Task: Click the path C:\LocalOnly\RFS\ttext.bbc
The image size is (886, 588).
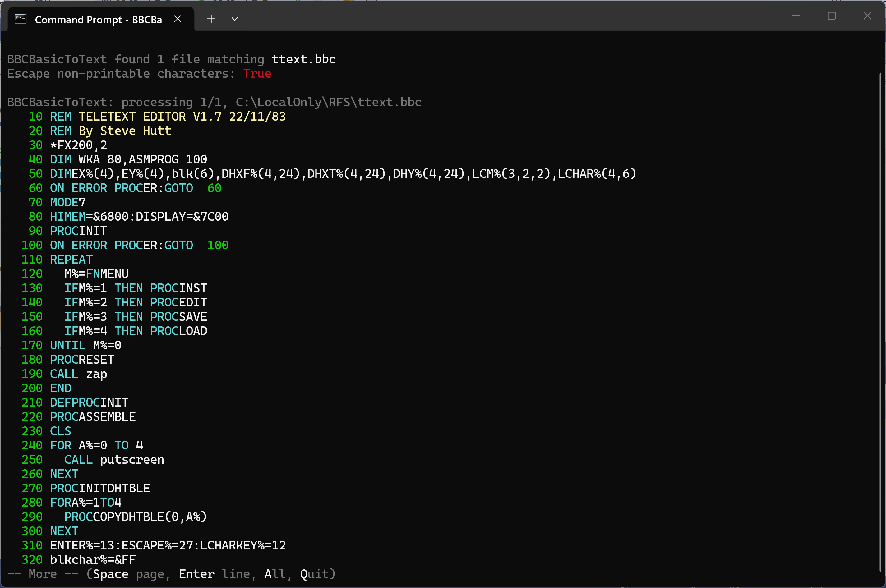Action: (329, 102)
